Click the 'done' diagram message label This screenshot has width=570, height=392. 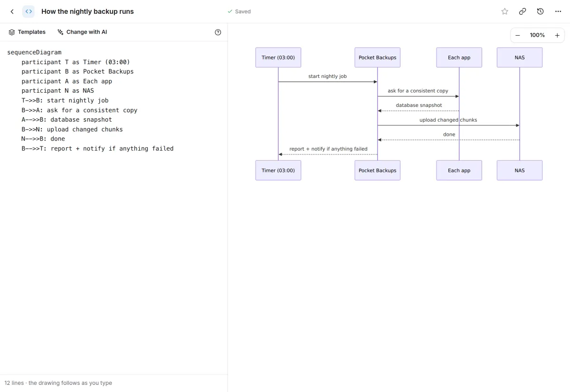point(449,134)
